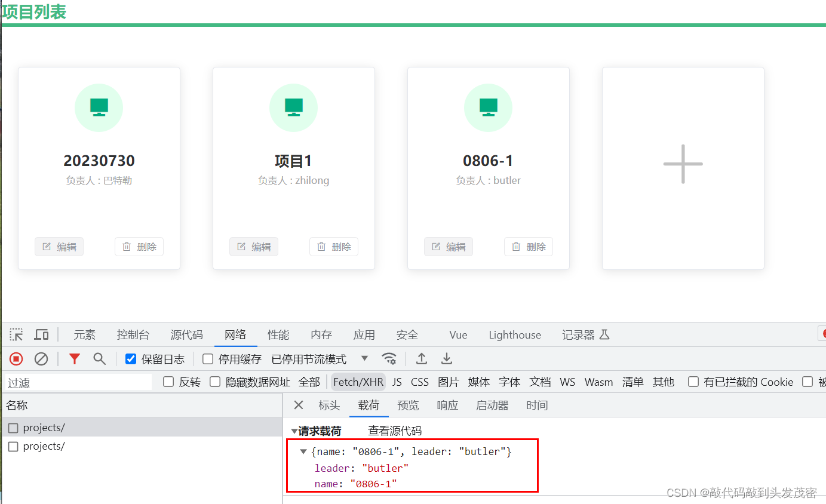Filter requests by 全部
Viewport: 826px width, 504px height.
click(309, 382)
